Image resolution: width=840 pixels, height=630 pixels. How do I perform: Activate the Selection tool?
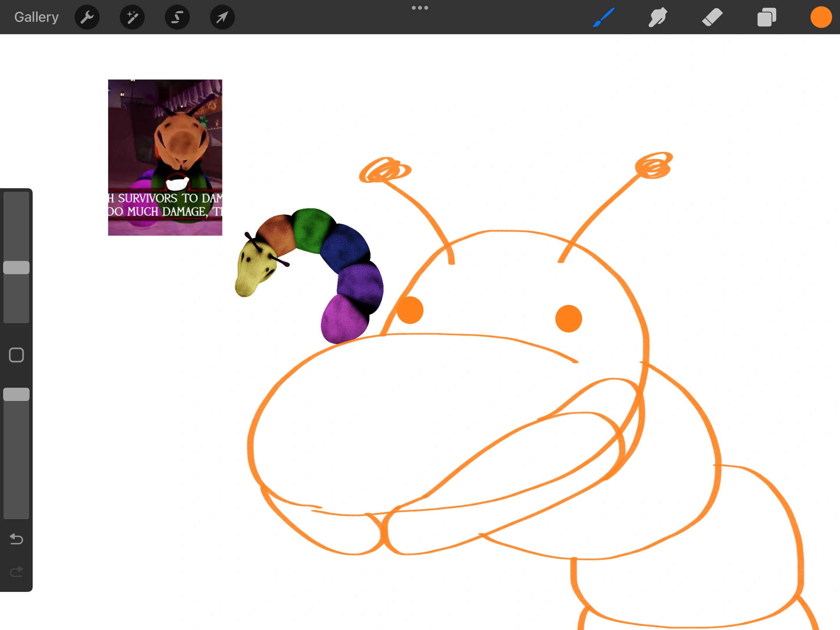click(177, 17)
